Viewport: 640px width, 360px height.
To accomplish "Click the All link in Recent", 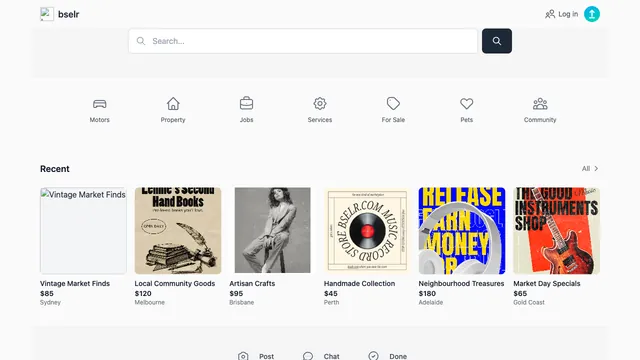I will coord(586,169).
